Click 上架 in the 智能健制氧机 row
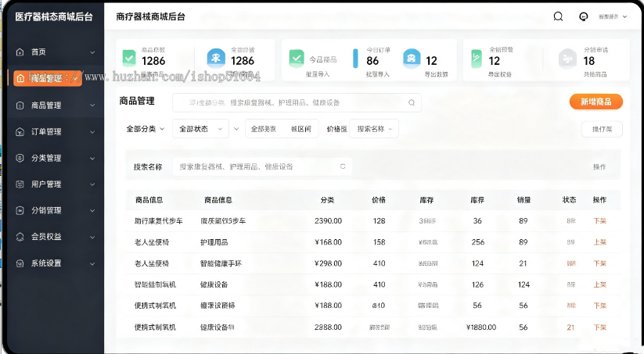 pyautogui.click(x=599, y=284)
